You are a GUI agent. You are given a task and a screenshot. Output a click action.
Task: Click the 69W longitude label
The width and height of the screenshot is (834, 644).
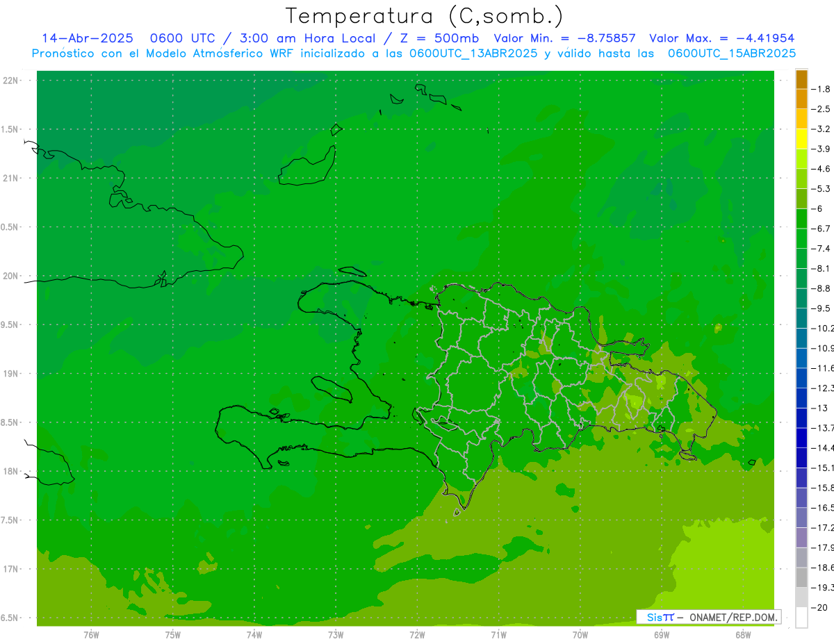[x=662, y=635]
